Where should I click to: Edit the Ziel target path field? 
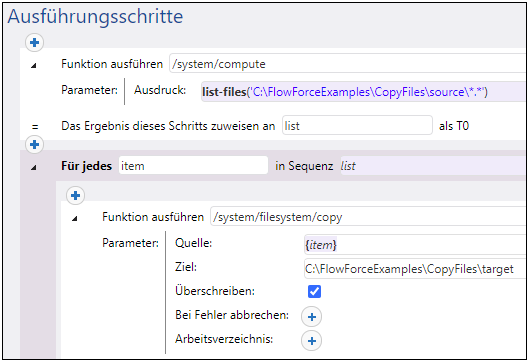(415, 269)
